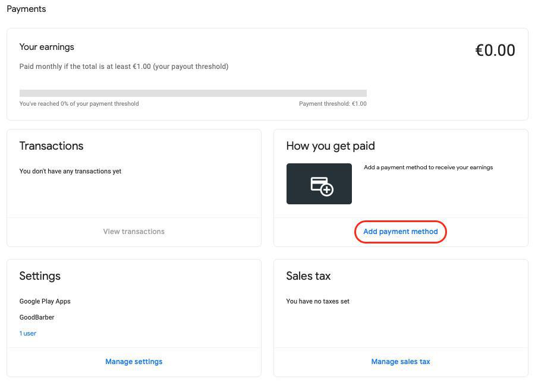535x392 pixels.
Task: Click the Paid monthly payout description
Action: pos(124,67)
